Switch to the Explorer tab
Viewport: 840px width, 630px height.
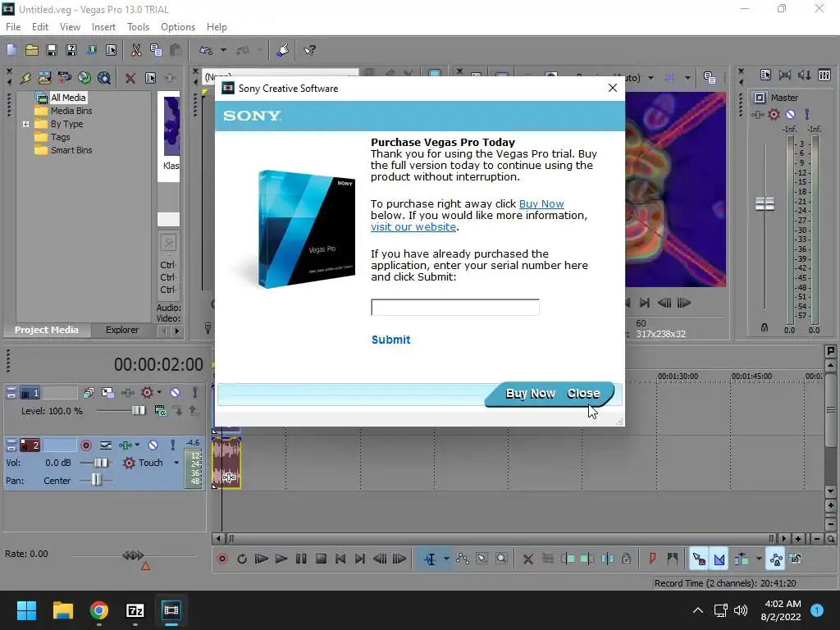[x=122, y=330]
